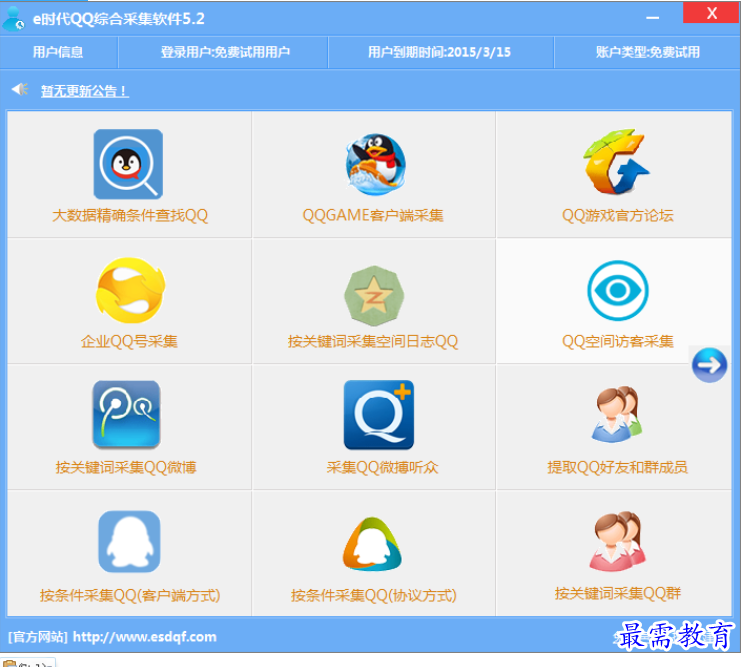Image resolution: width=741 pixels, height=667 pixels.
Task: Click the 按条件采集QQ(客户端方式) label
Action: (130, 595)
